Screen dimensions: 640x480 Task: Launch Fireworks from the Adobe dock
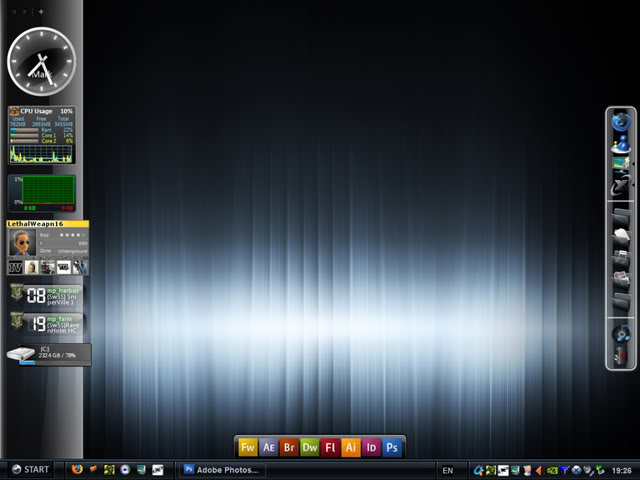(x=248, y=447)
